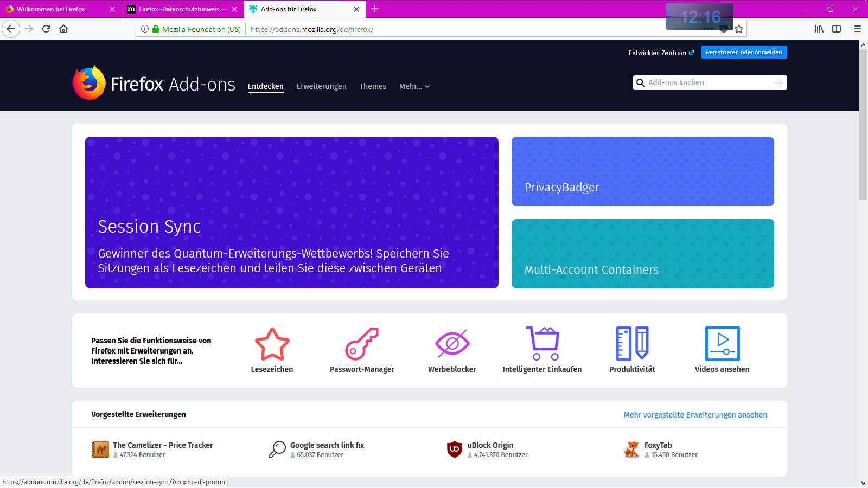Switch to the Willkommen bei Firefox tab
The width and height of the screenshot is (868, 488).
coord(61,9)
